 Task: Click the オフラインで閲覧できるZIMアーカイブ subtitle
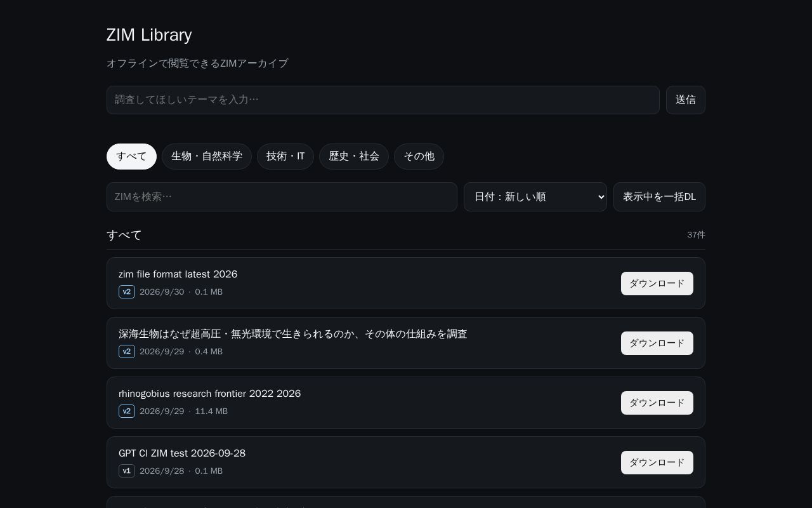[197, 63]
